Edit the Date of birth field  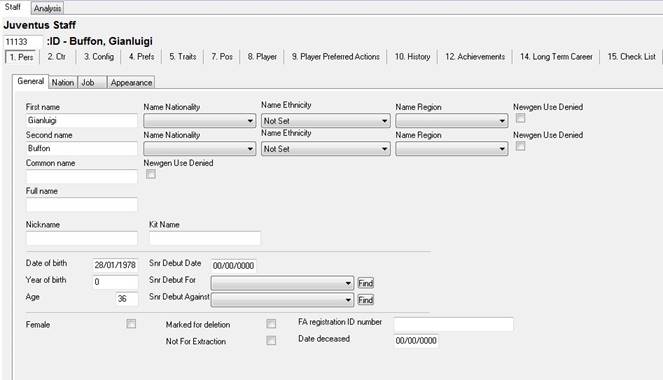pyautogui.click(x=115, y=265)
